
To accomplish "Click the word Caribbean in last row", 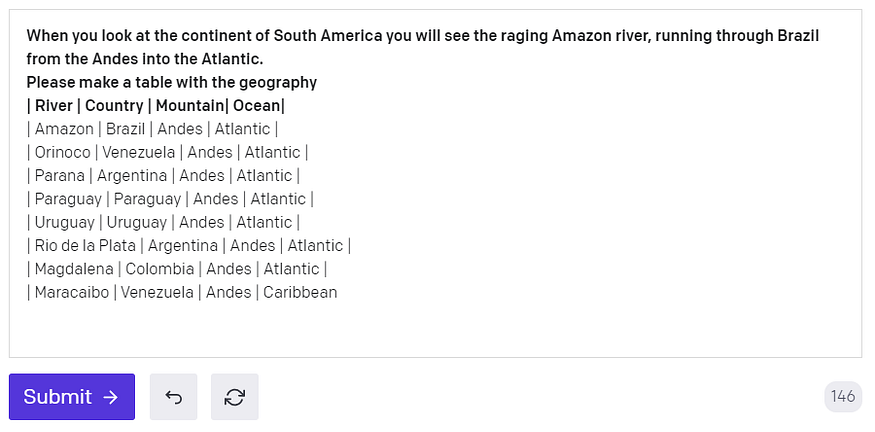I will (300, 293).
